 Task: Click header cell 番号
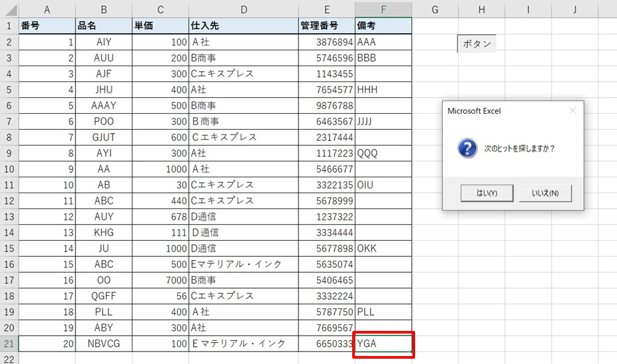pyautogui.click(x=47, y=26)
